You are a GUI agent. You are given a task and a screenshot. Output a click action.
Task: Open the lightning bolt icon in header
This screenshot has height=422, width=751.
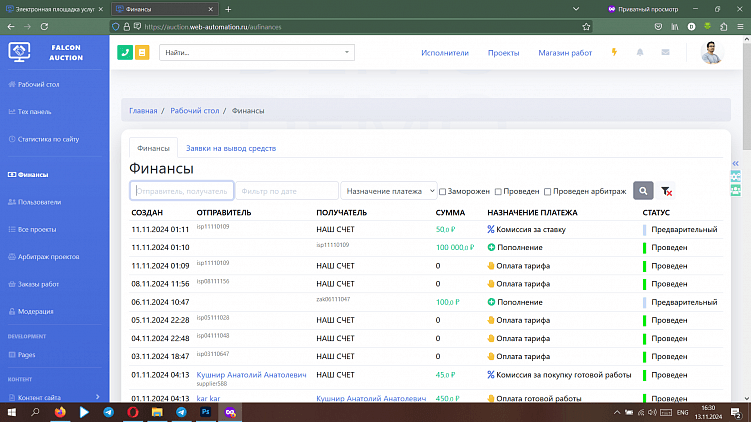[x=614, y=52]
